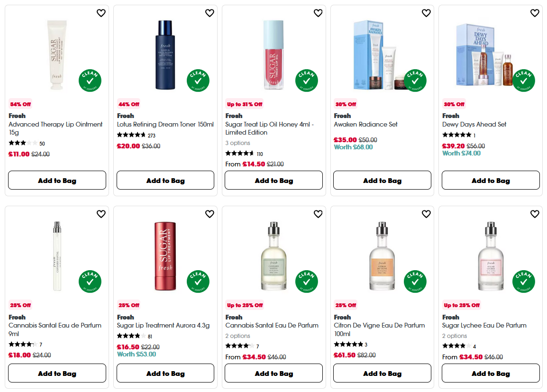
Task: Toggle the favorite heart on Sugar Lychee Eau De Parfum
Action: click(x=535, y=214)
